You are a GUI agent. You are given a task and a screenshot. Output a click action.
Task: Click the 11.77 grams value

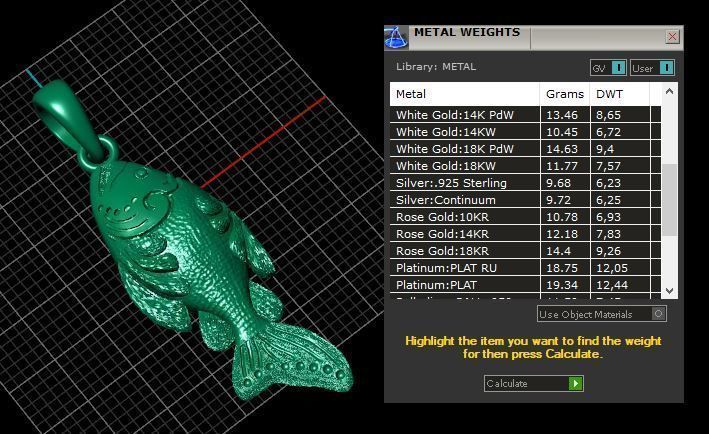(562, 166)
